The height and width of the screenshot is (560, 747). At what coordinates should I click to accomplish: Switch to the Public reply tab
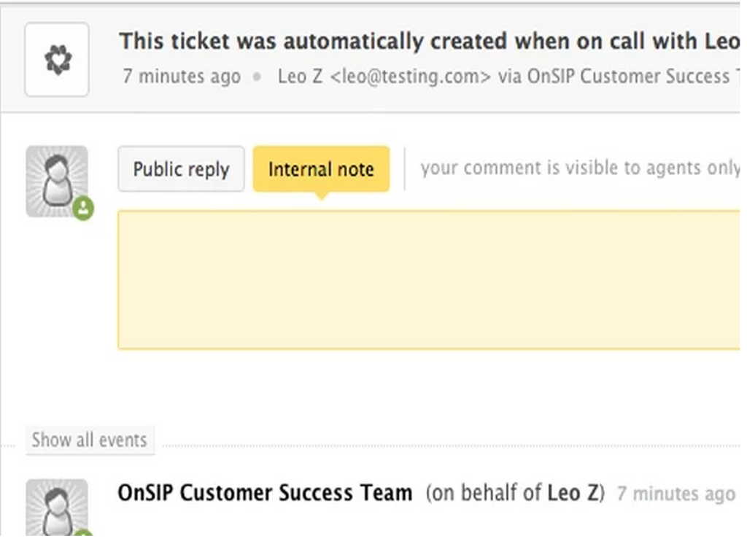click(x=181, y=169)
